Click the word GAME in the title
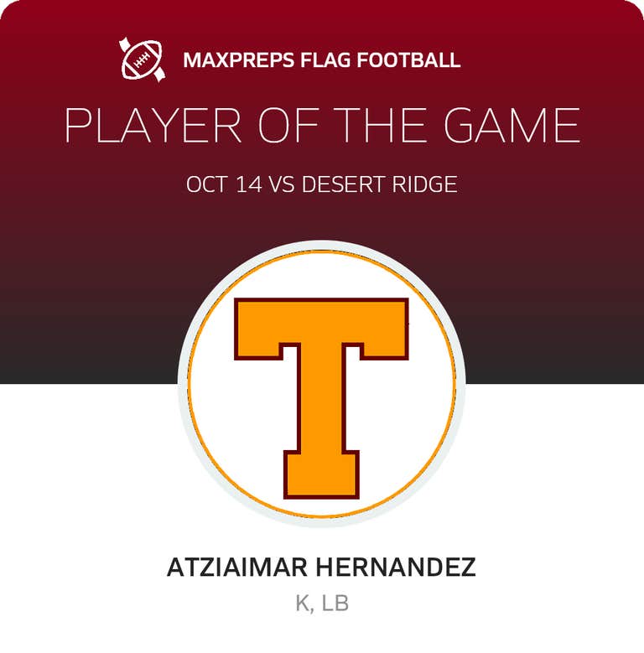The height and width of the screenshot is (653, 644). pos(512,126)
